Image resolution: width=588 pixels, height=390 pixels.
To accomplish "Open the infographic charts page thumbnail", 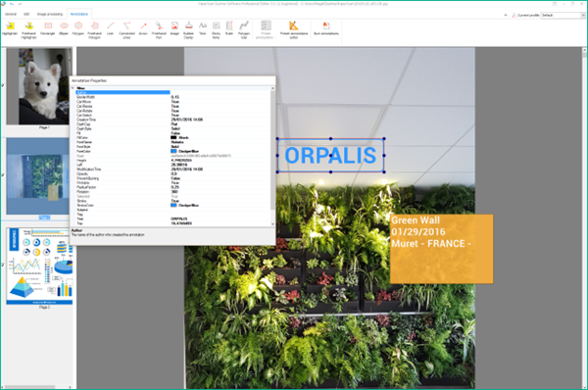I will click(x=40, y=266).
